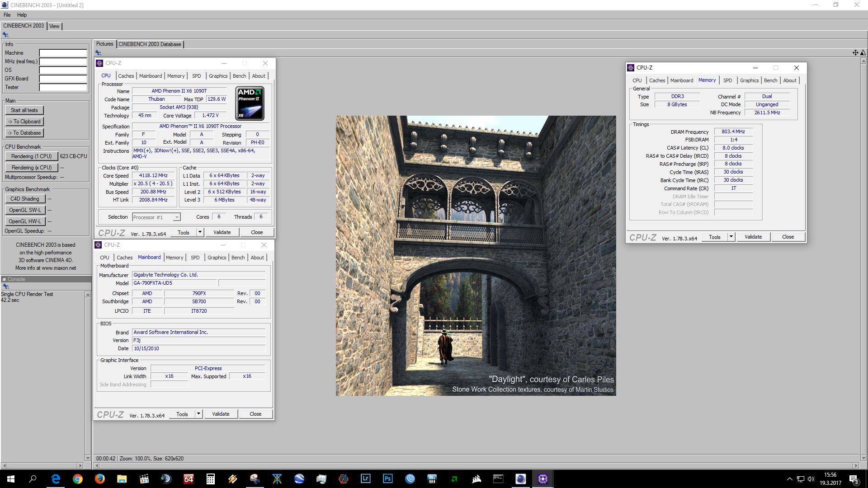Switch to CINEBENCH taskbar icon
Viewport: 868px width, 488px height.
click(521, 479)
